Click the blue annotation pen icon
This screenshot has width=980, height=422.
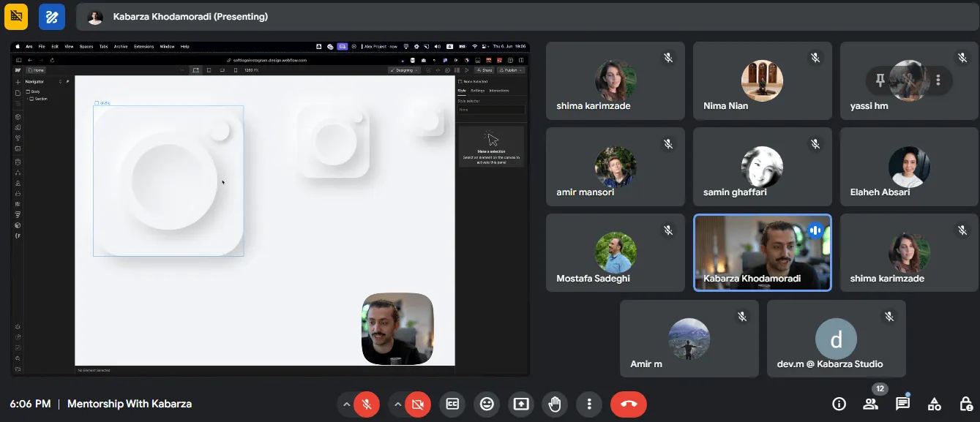pyautogui.click(x=52, y=16)
